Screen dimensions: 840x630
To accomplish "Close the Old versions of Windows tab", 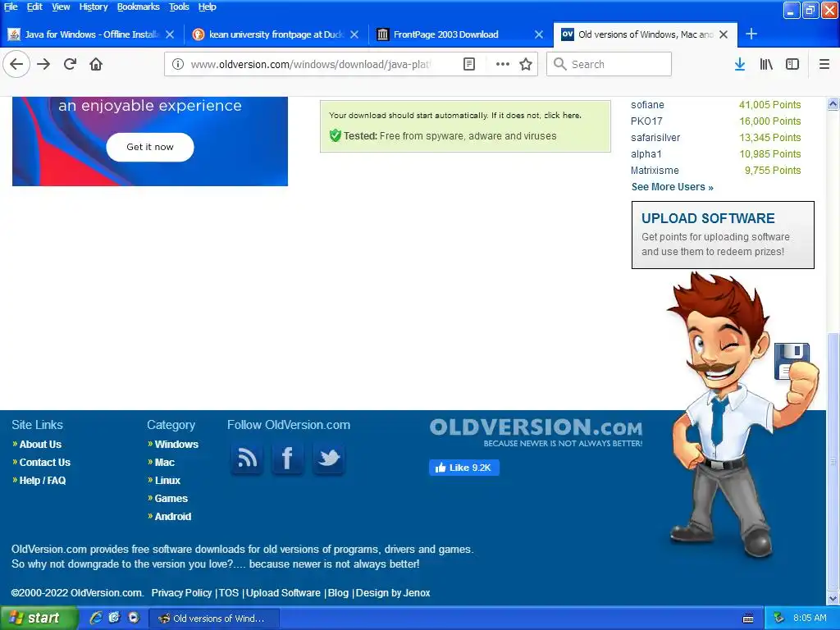I will click(x=724, y=34).
